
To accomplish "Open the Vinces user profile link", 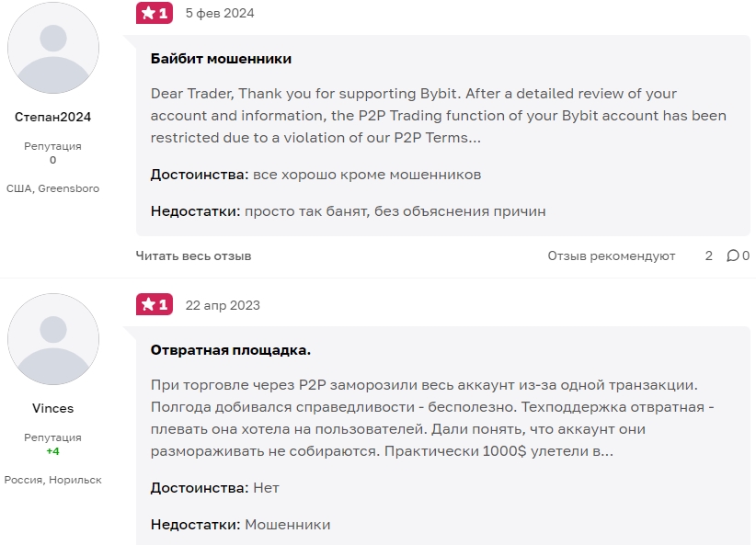I will click(x=53, y=408).
